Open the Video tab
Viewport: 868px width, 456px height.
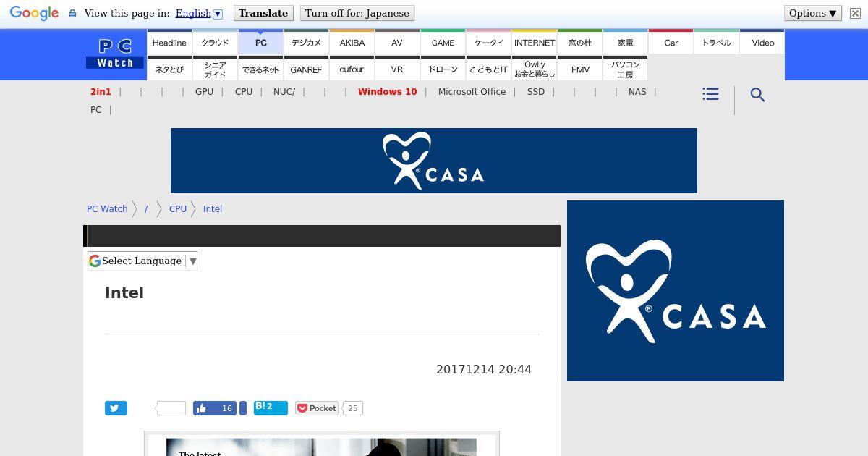coord(762,42)
